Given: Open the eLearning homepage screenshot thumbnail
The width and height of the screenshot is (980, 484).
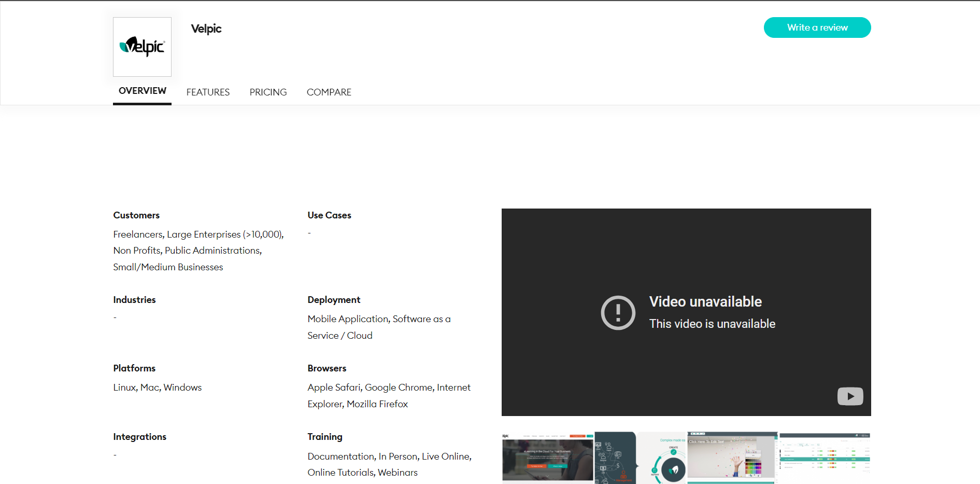Looking at the screenshot, I should [547, 458].
